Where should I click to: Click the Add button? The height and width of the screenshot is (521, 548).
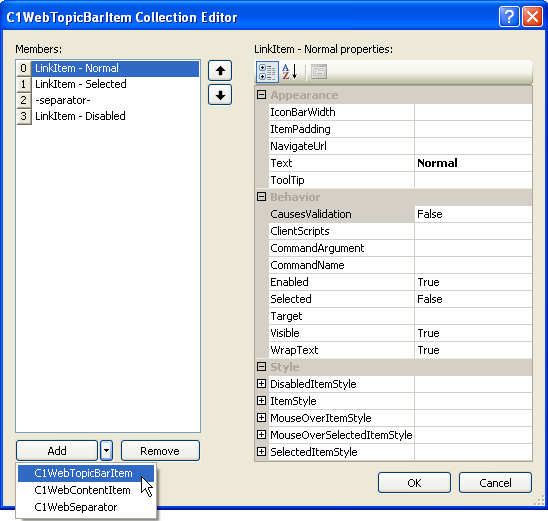pos(57,451)
